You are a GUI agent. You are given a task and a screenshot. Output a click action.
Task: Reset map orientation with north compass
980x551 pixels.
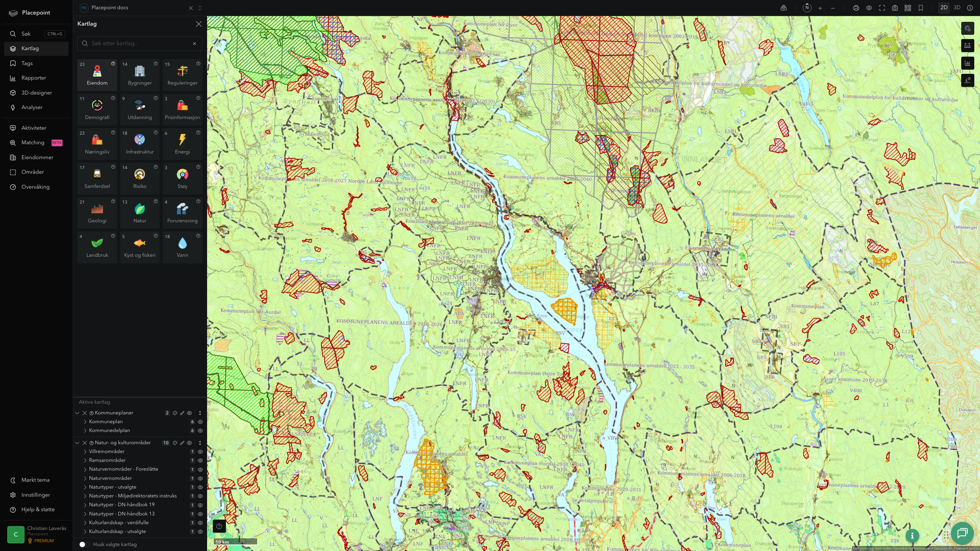(x=807, y=8)
